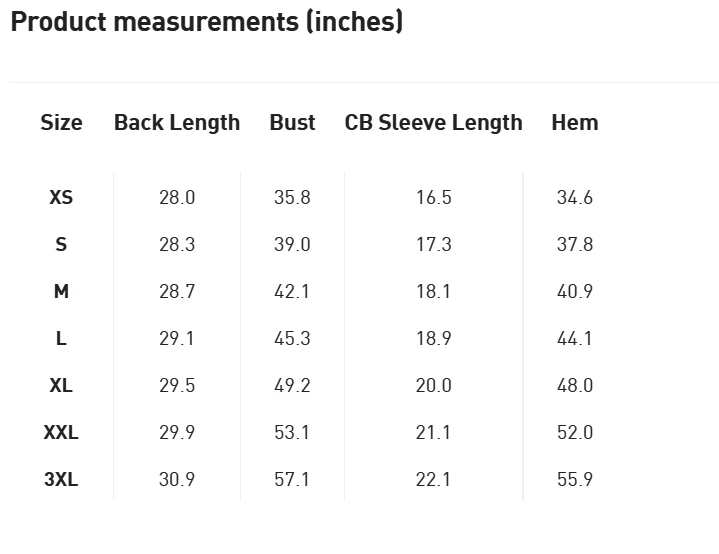Select the Back Length column header
719x554 pixels.
(177, 122)
